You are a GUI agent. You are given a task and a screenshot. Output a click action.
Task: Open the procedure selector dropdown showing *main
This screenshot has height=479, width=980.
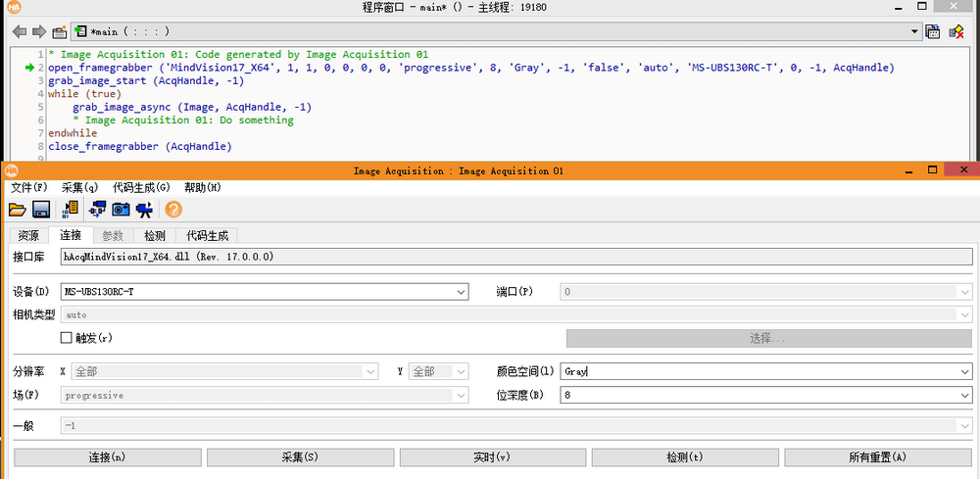914,31
